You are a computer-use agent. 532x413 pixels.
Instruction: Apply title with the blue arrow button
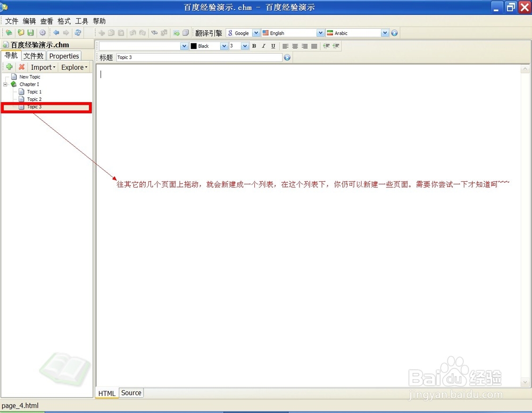point(287,57)
